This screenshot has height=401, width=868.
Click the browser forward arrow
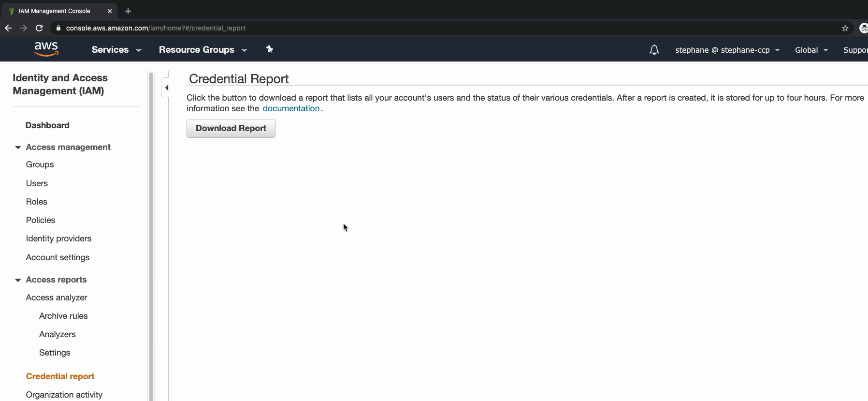tap(24, 28)
